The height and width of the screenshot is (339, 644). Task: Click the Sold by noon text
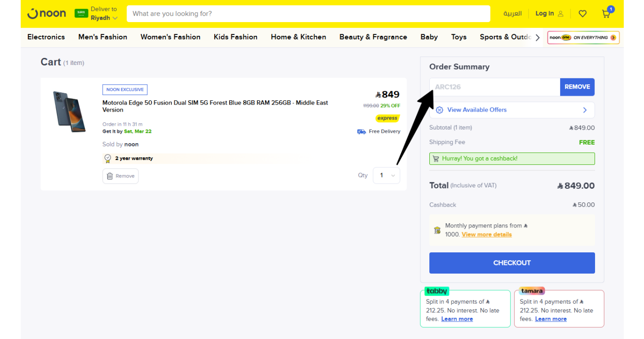point(121,145)
